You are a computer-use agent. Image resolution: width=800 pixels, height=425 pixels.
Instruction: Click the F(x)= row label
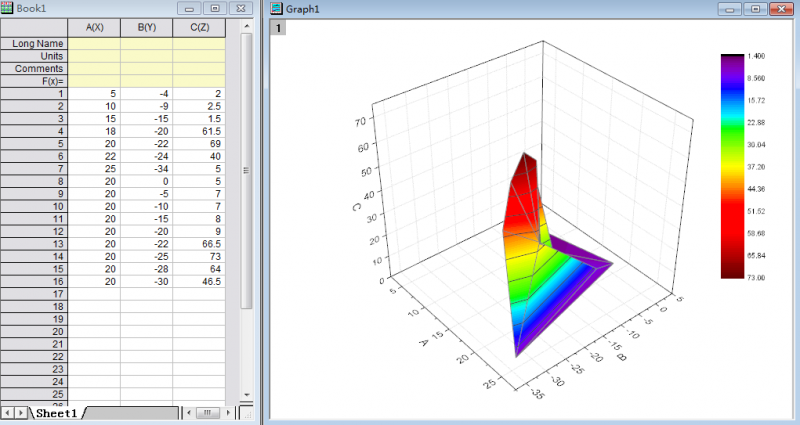(x=34, y=81)
